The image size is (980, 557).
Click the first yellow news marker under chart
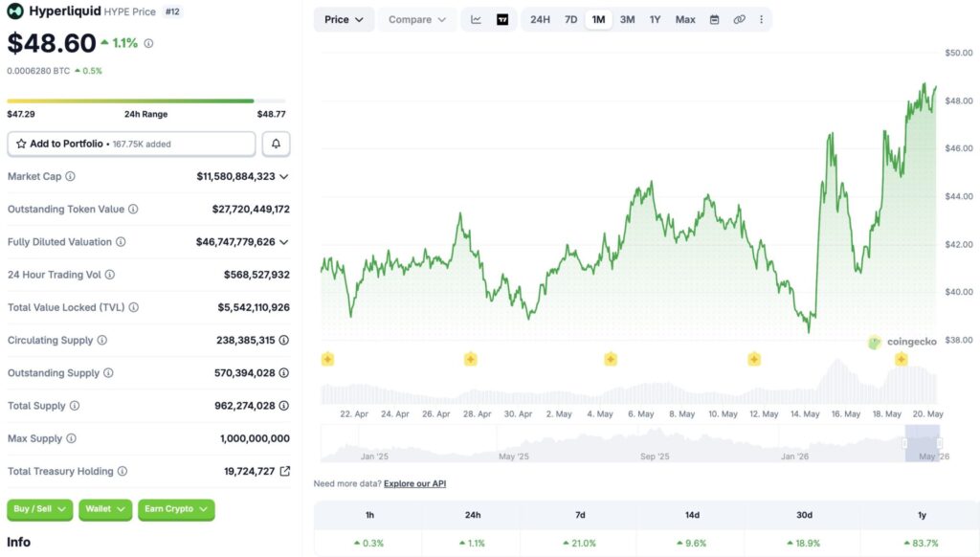pyautogui.click(x=327, y=360)
